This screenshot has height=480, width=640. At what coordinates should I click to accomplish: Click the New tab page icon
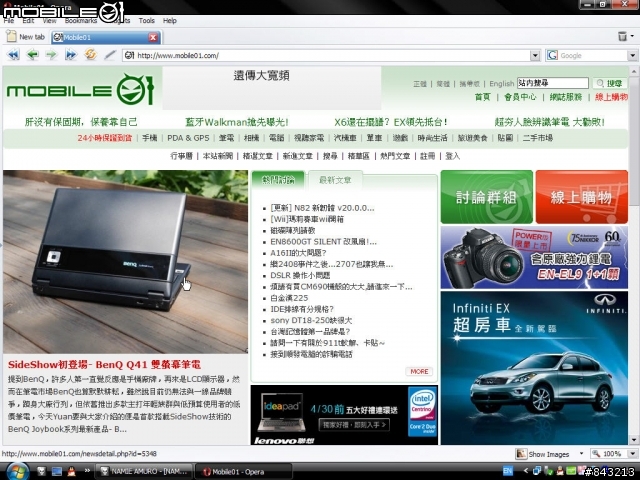tap(11, 37)
